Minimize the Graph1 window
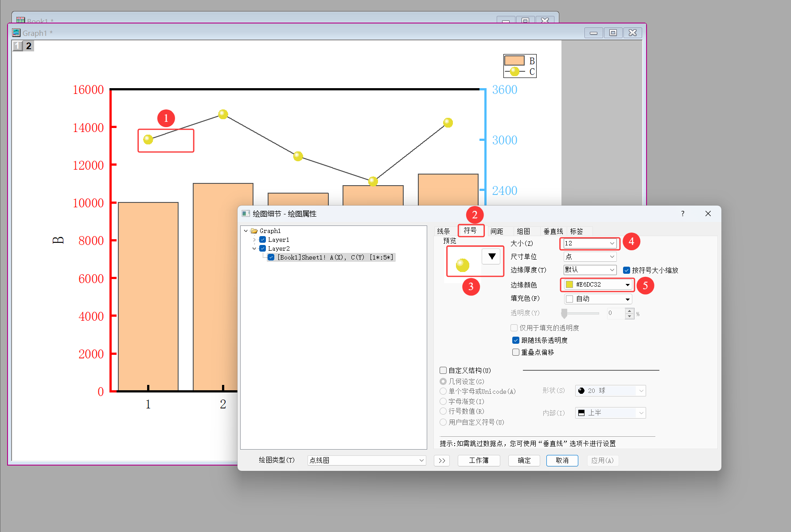 point(593,33)
